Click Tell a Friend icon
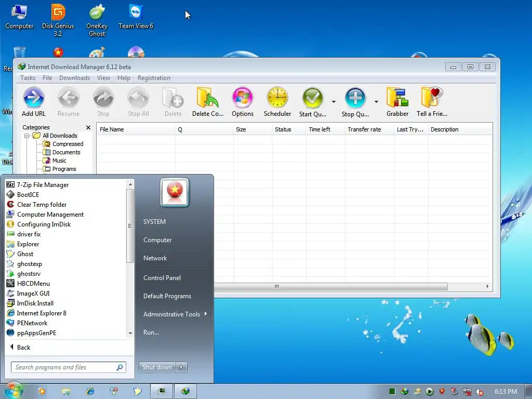 [432, 102]
